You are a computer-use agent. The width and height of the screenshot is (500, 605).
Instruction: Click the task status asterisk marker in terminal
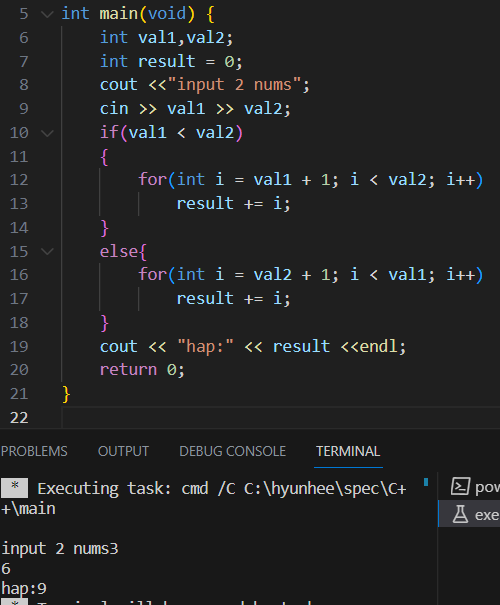(15, 488)
